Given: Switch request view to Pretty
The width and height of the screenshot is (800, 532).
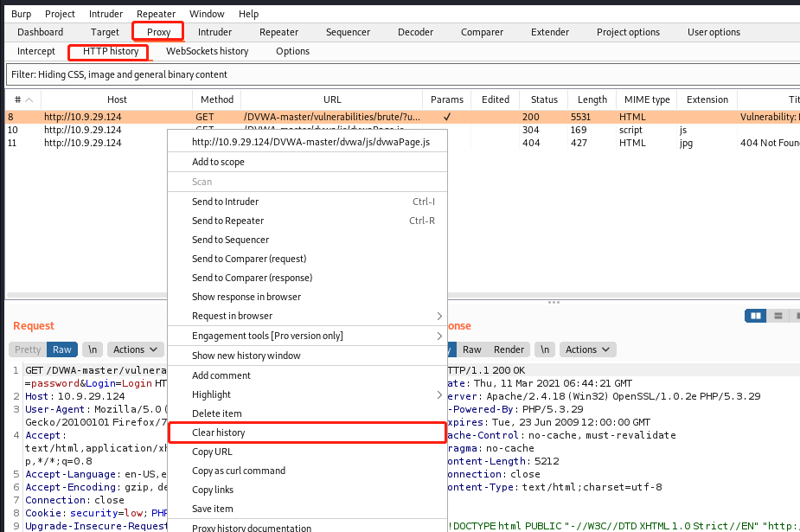Looking at the screenshot, I should click(x=28, y=349).
